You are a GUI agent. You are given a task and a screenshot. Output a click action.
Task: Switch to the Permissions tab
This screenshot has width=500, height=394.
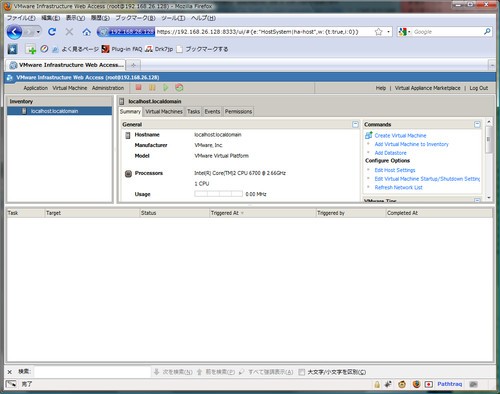tap(238, 111)
